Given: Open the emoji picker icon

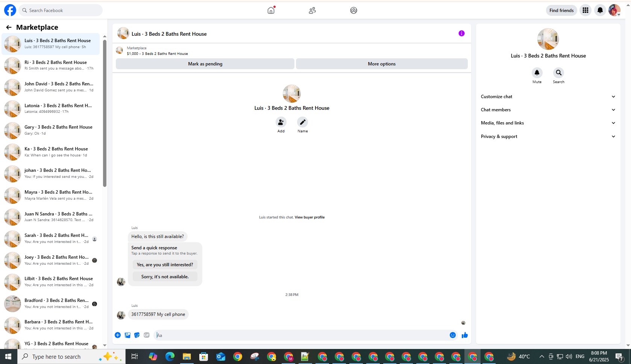Looking at the screenshot, I should [453, 335].
